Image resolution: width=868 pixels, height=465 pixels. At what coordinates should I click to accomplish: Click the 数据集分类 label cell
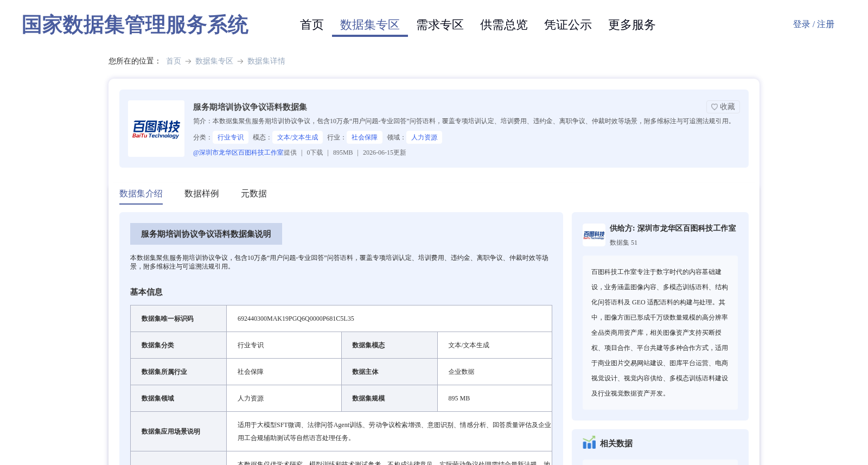coord(178,345)
